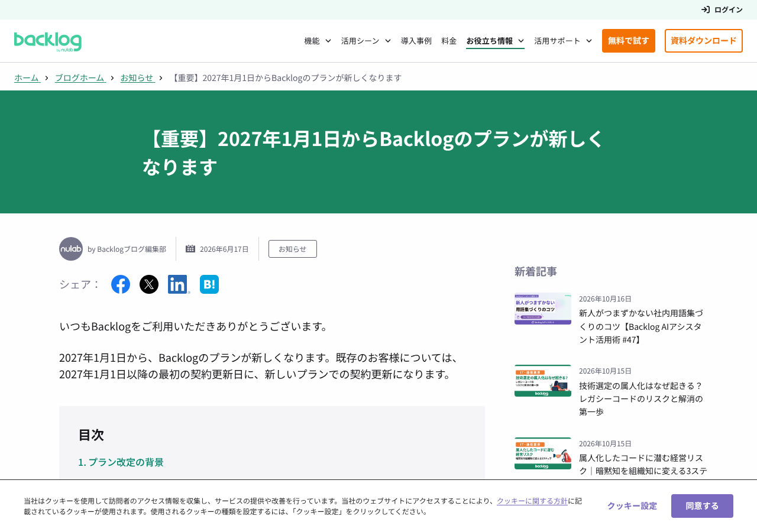Share article on X icon
757x532 pixels.
click(149, 284)
